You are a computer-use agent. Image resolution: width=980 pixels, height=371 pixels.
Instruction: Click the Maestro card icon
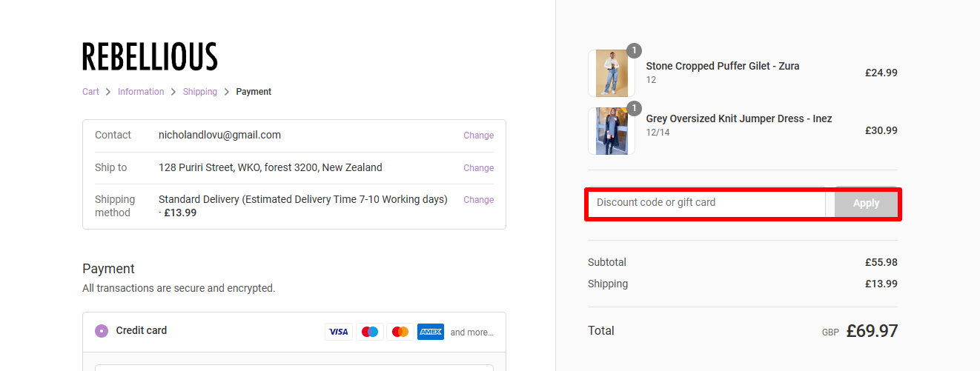(x=370, y=332)
